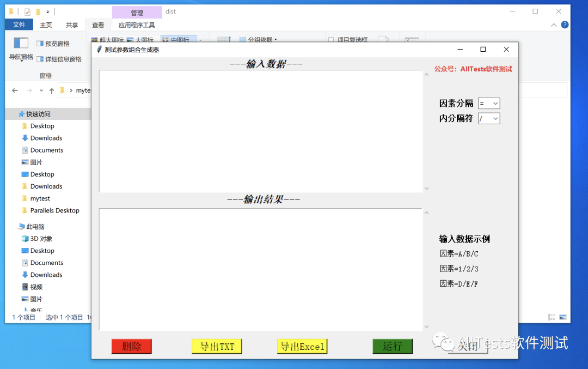The width and height of the screenshot is (588, 369).
Task: Open the 分组依据 dropdown
Action: pyautogui.click(x=259, y=39)
